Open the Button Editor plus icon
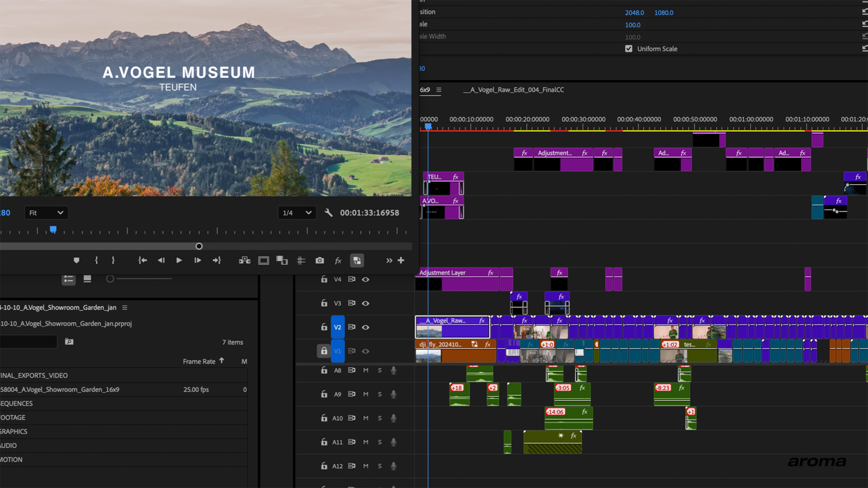This screenshot has height=488, width=868. 401,260
